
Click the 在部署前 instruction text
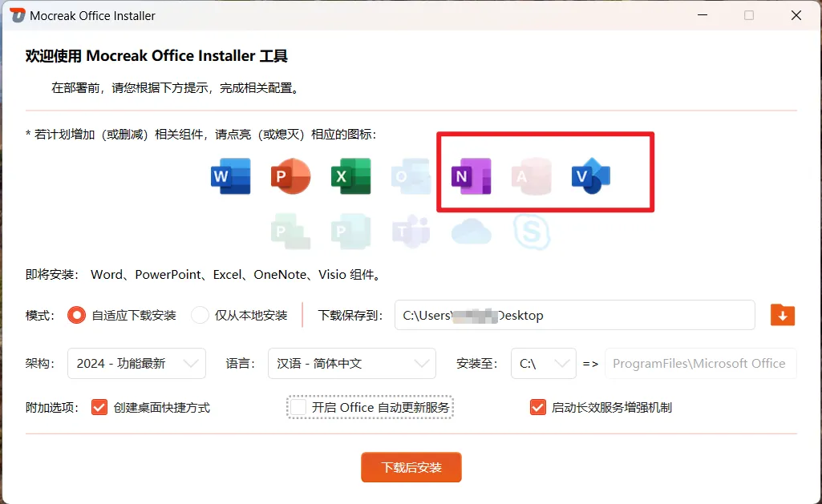[x=176, y=88]
